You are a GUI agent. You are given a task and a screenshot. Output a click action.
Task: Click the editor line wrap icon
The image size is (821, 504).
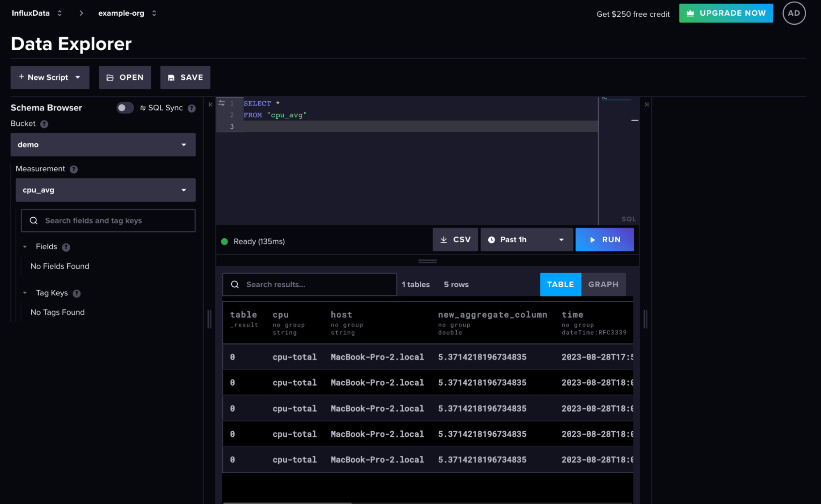(222, 104)
